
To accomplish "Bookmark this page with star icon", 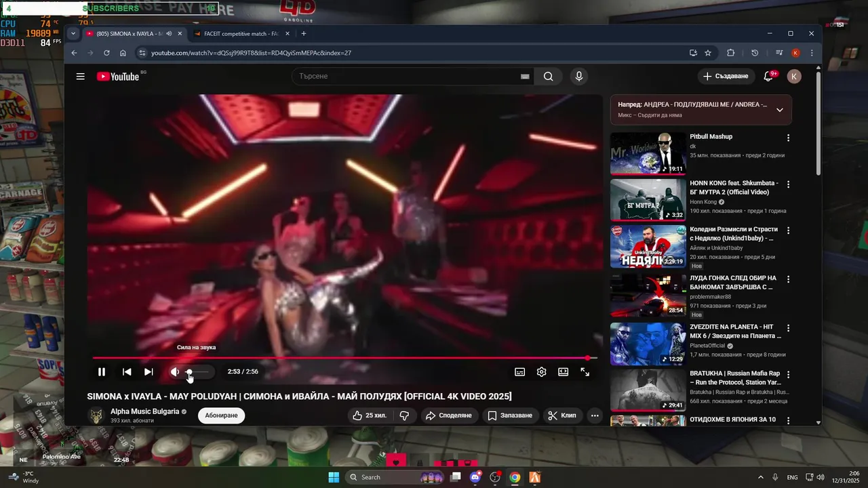I will (x=708, y=53).
